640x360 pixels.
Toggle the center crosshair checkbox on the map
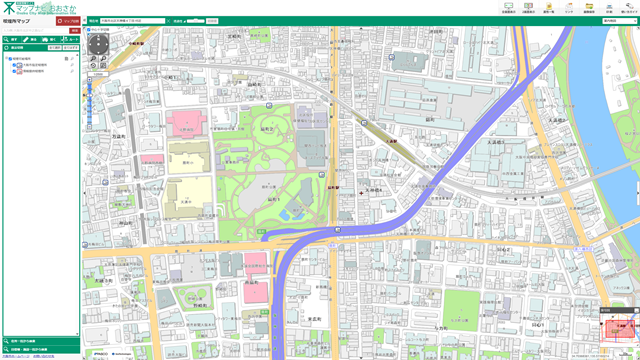(89, 30)
